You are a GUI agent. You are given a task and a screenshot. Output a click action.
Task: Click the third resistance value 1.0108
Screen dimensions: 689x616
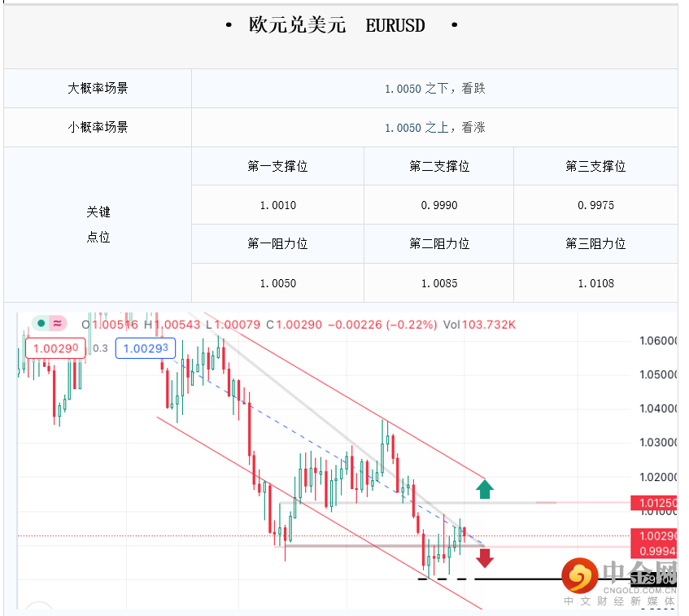pyautogui.click(x=595, y=284)
